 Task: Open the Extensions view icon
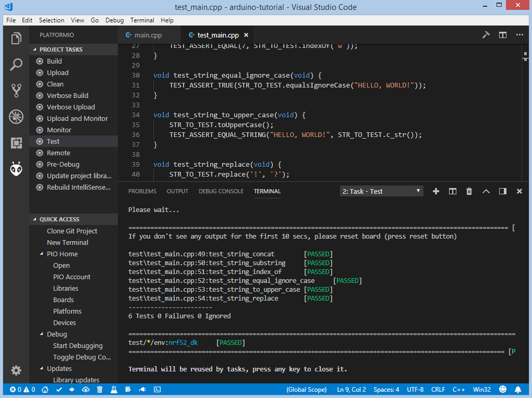click(x=16, y=143)
